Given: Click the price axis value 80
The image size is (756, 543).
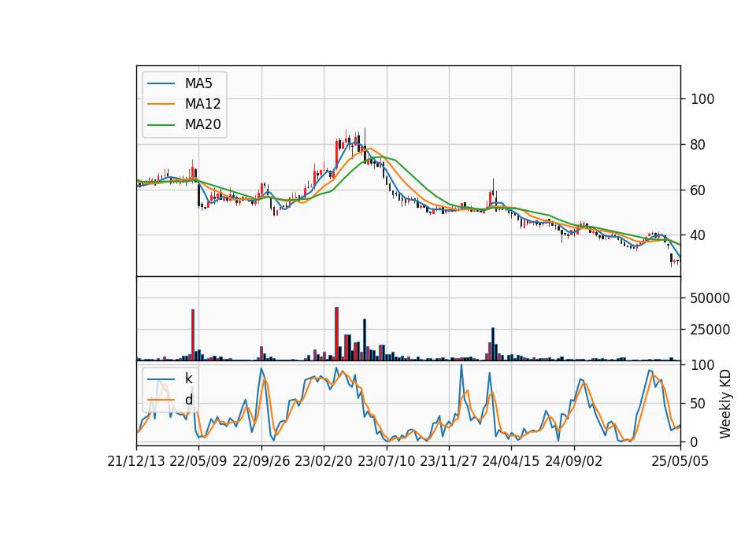Looking at the screenshot, I should 699,145.
